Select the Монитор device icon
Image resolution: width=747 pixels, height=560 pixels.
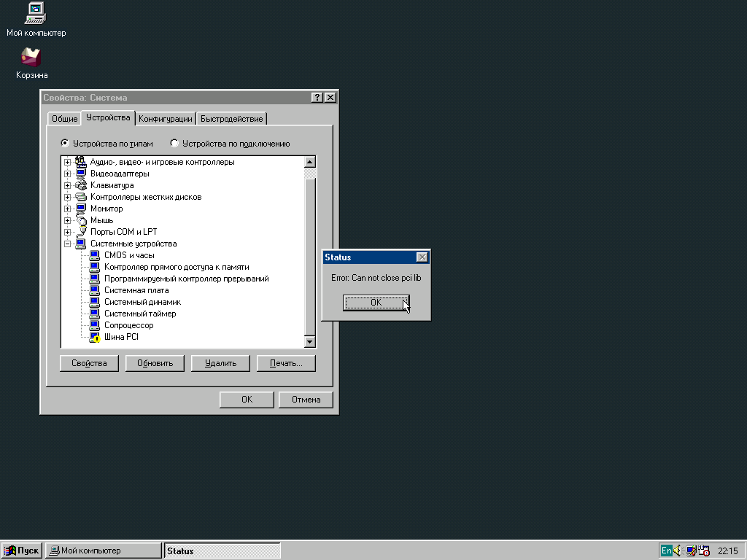(80, 209)
